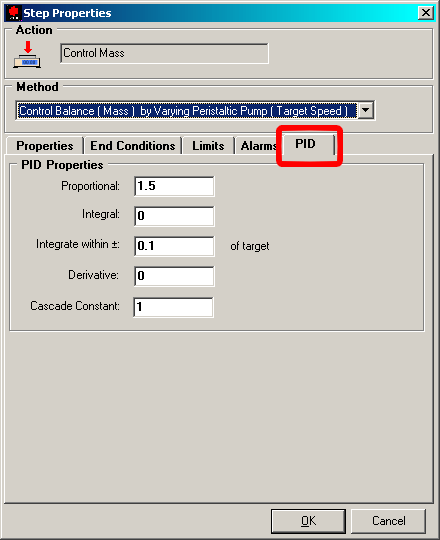Switch to the Limits tab

(208, 146)
